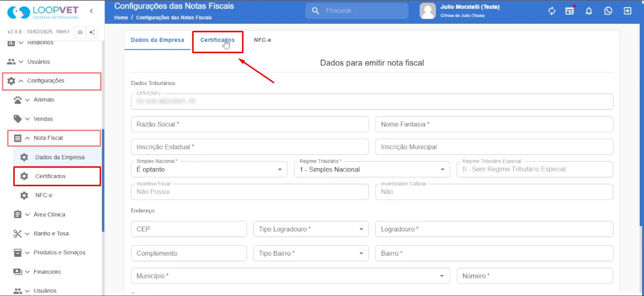Click people icon for upper Usuários item

pyautogui.click(x=11, y=62)
